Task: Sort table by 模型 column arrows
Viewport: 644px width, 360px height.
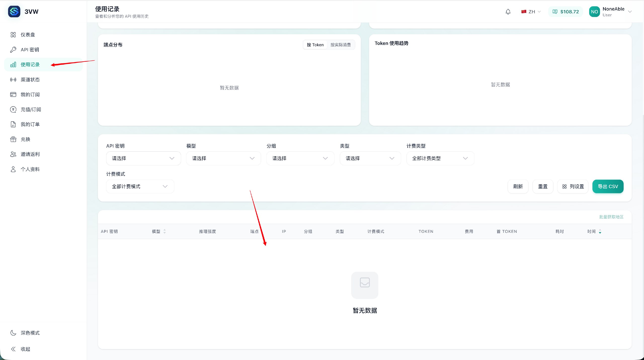Action: pos(165,231)
